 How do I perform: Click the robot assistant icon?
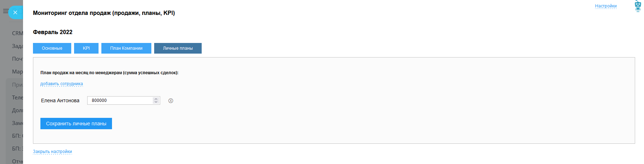(638, 6)
